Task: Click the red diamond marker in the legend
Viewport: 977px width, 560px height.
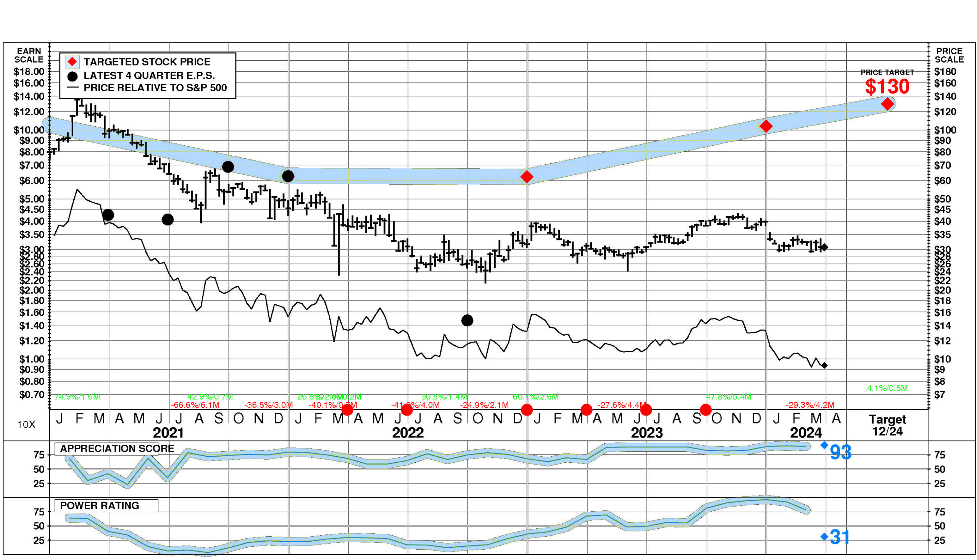Action: pos(72,62)
